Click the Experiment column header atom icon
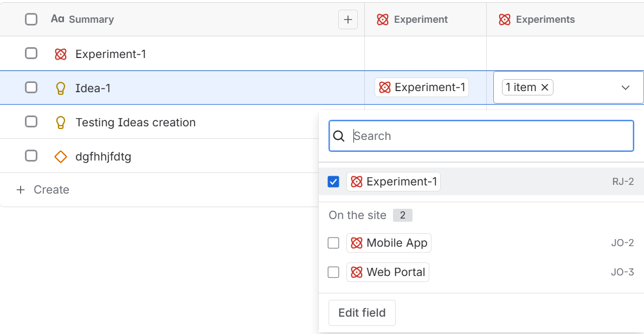The image size is (644, 334). [383, 20]
